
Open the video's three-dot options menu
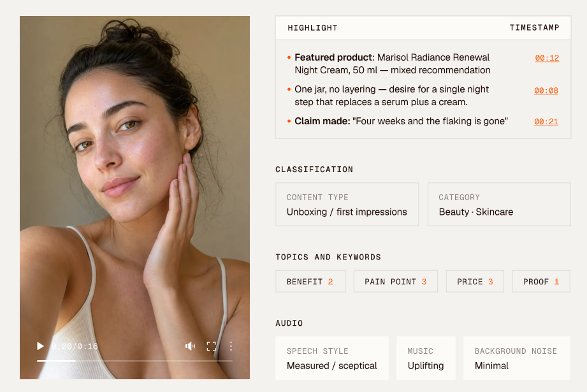click(231, 346)
